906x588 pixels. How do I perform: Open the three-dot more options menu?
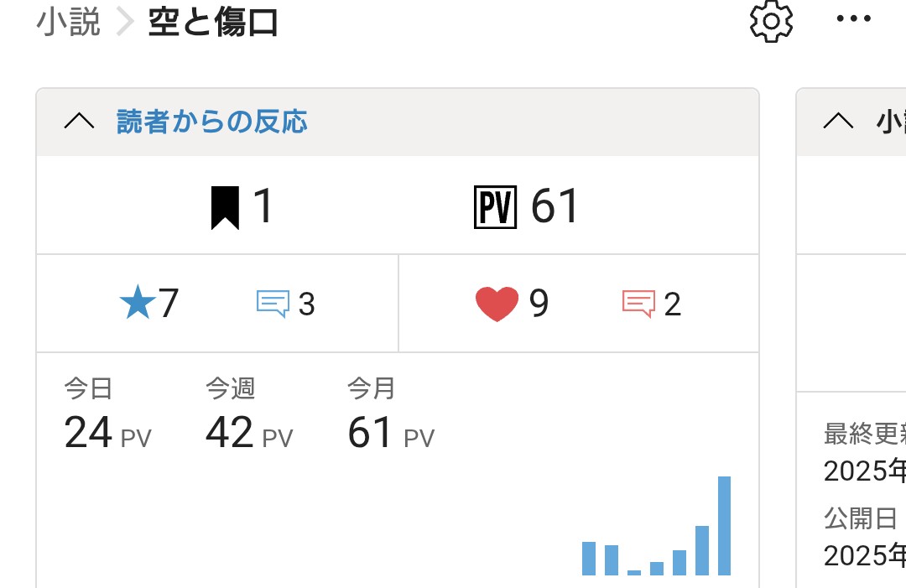point(853,18)
